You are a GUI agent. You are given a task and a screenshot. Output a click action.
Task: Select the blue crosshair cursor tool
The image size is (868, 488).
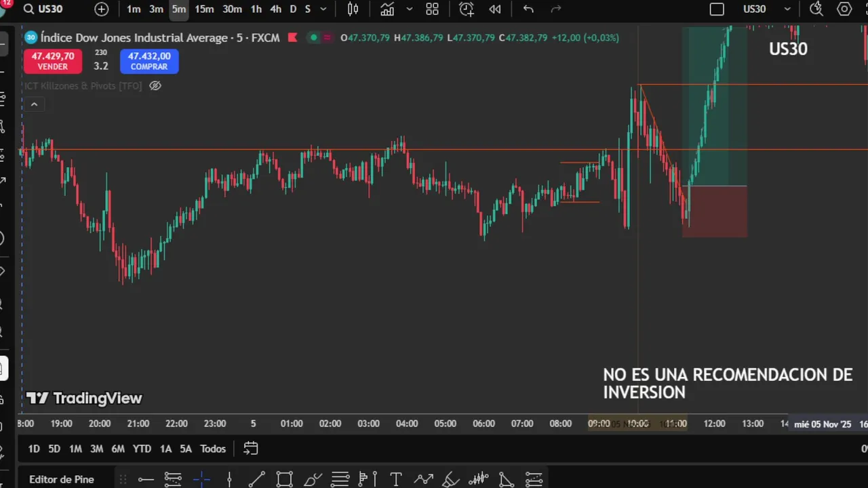201,480
